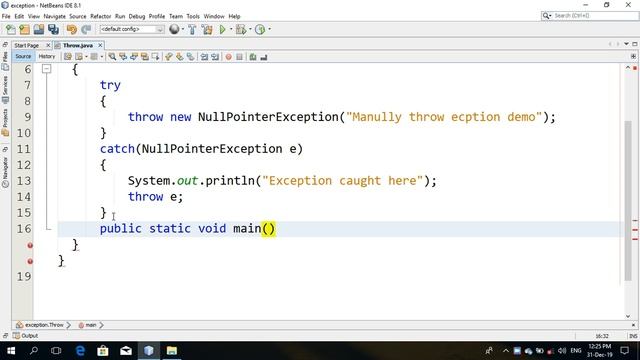Viewport: 640px width, 360px height.
Task: Find Next Occurrence icon
Action: [x=134, y=57]
